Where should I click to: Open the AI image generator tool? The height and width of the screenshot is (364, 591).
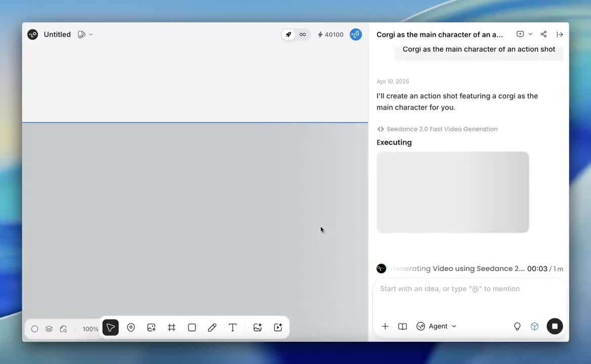pos(258,328)
